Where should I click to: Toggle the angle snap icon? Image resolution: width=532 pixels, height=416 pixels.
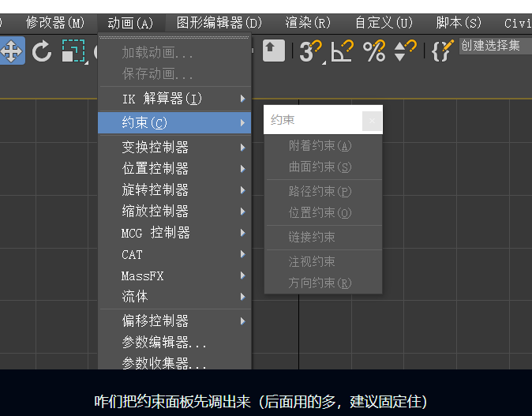point(342,51)
